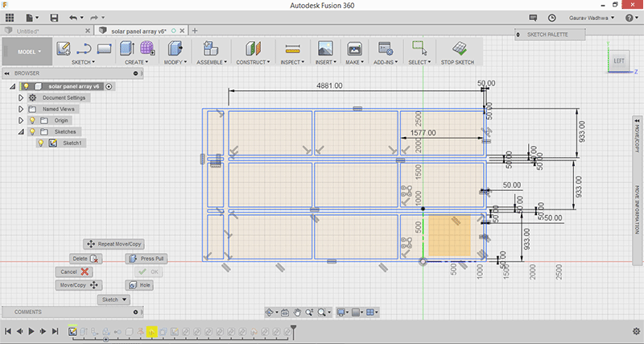Pick the Rectangle sketch tool
This screenshot has width=644, height=344.
(x=103, y=48)
